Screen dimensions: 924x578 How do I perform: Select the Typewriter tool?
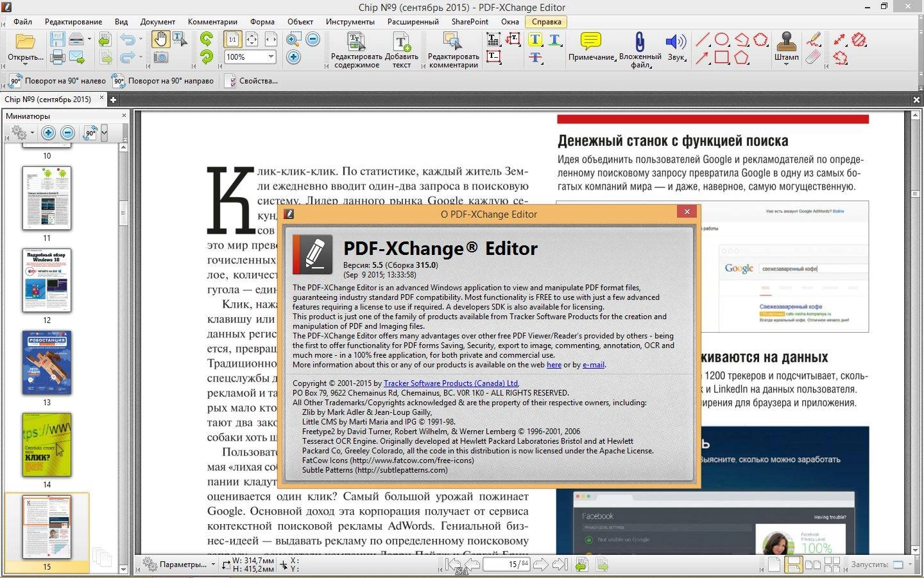(493, 40)
